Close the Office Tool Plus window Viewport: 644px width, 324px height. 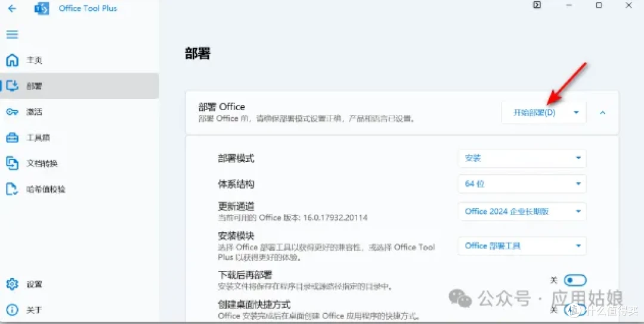tap(629, 5)
